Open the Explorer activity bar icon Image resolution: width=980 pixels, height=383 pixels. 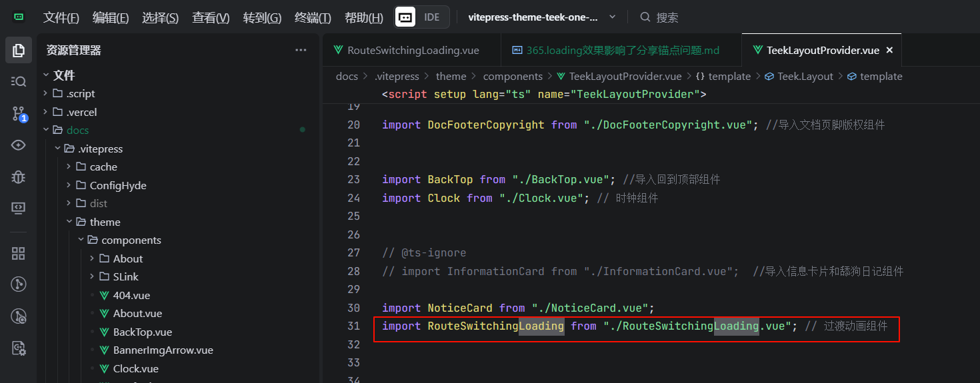tap(19, 50)
